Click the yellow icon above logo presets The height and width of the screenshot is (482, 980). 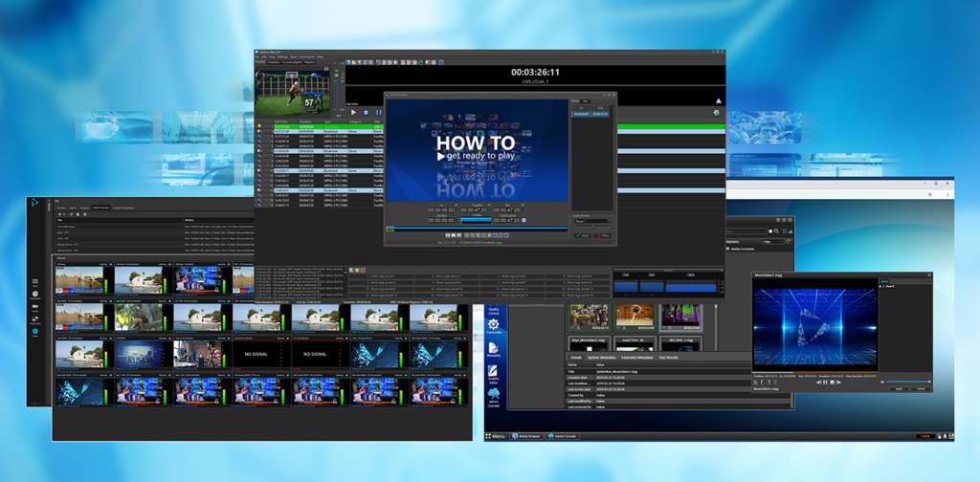coord(357,270)
